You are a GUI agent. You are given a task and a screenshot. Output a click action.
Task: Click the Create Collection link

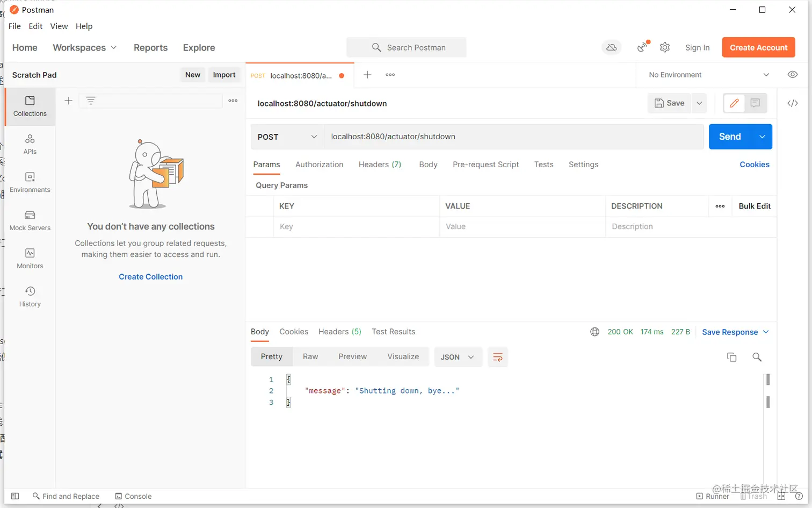click(x=151, y=277)
